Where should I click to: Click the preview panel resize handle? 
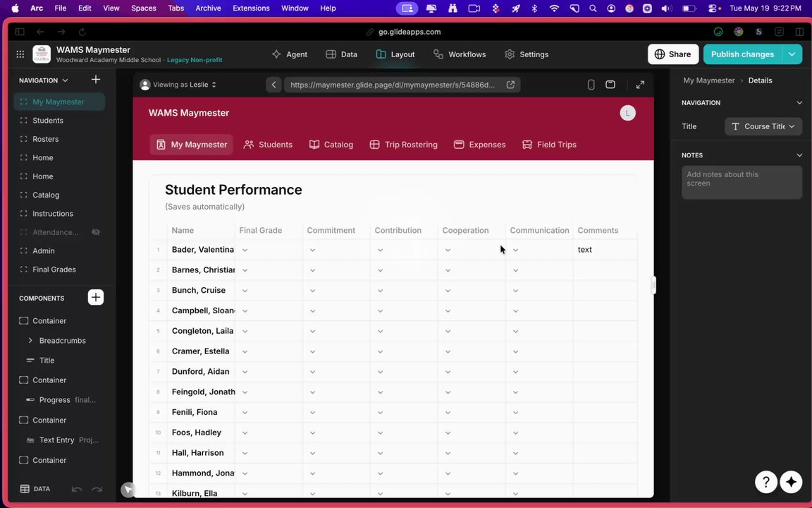(653, 285)
